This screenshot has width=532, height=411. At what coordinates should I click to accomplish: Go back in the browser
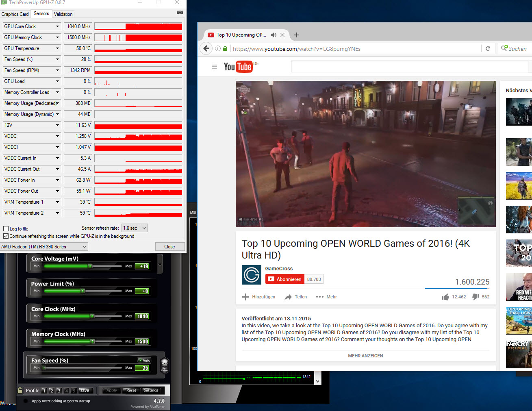(206, 49)
